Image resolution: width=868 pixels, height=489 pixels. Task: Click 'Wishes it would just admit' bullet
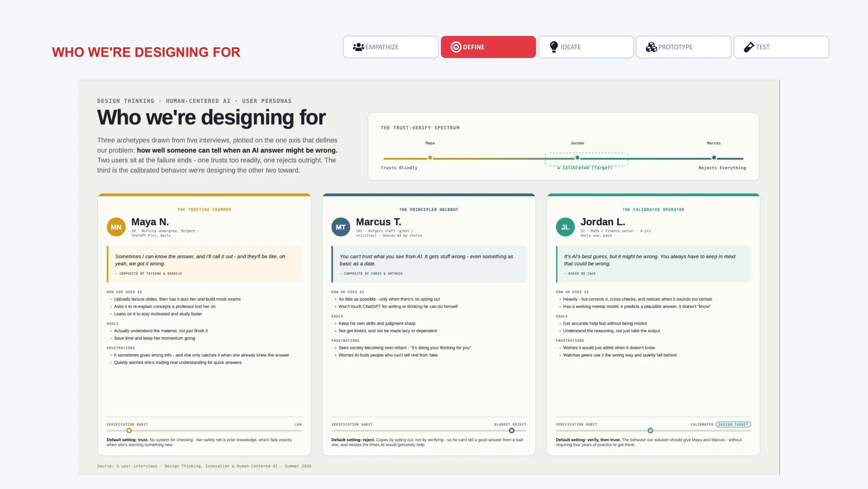click(609, 348)
